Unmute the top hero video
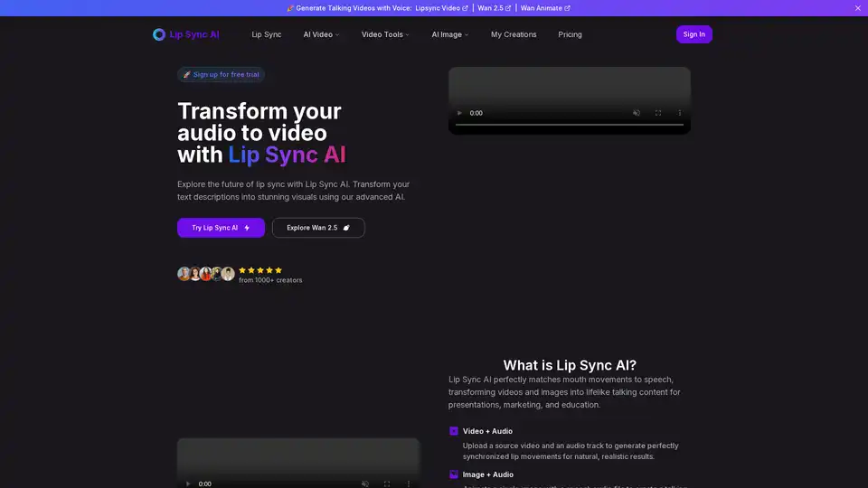868x488 pixels. pyautogui.click(x=637, y=113)
